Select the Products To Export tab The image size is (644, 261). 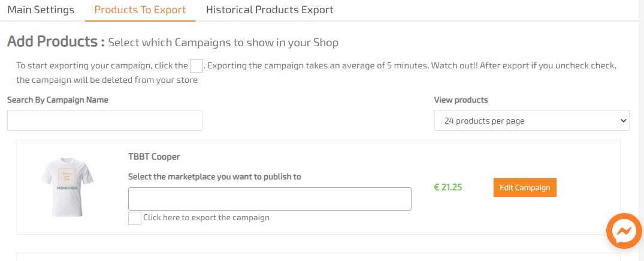(x=140, y=10)
